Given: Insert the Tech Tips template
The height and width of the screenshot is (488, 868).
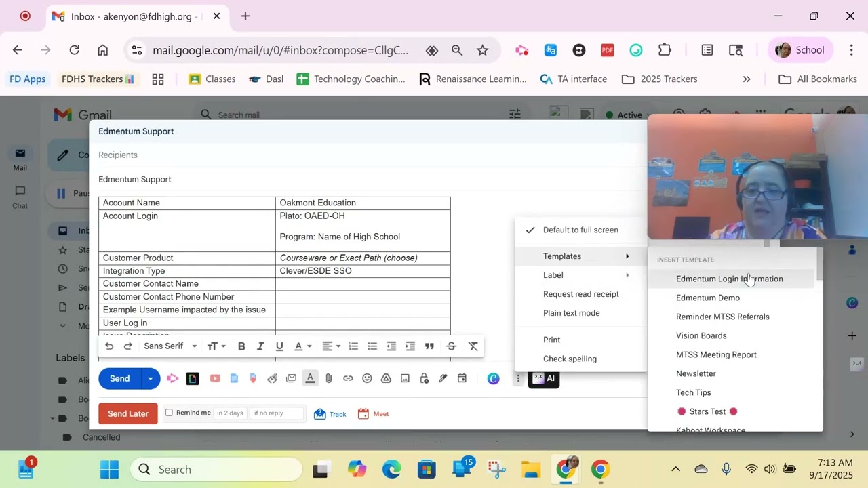Looking at the screenshot, I should [731, 392].
